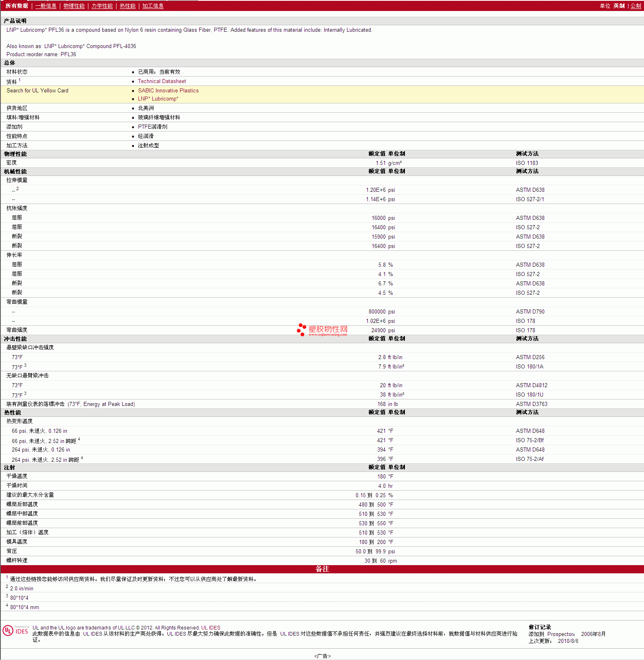
Task: Click the <广告> label at bottom
Action: [x=322, y=656]
